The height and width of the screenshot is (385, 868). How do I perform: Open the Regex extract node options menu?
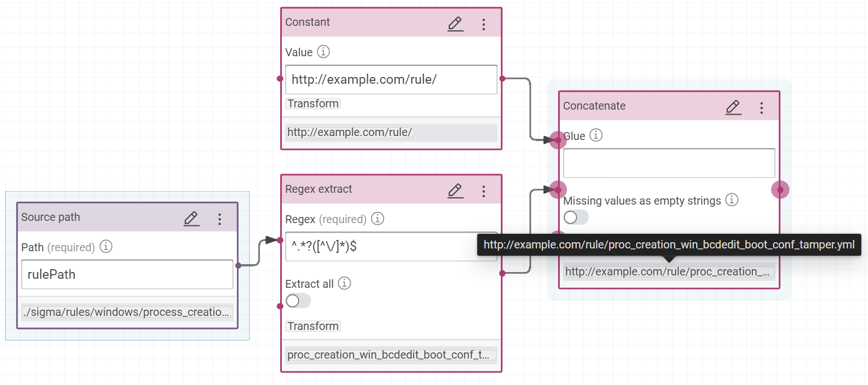click(x=483, y=191)
